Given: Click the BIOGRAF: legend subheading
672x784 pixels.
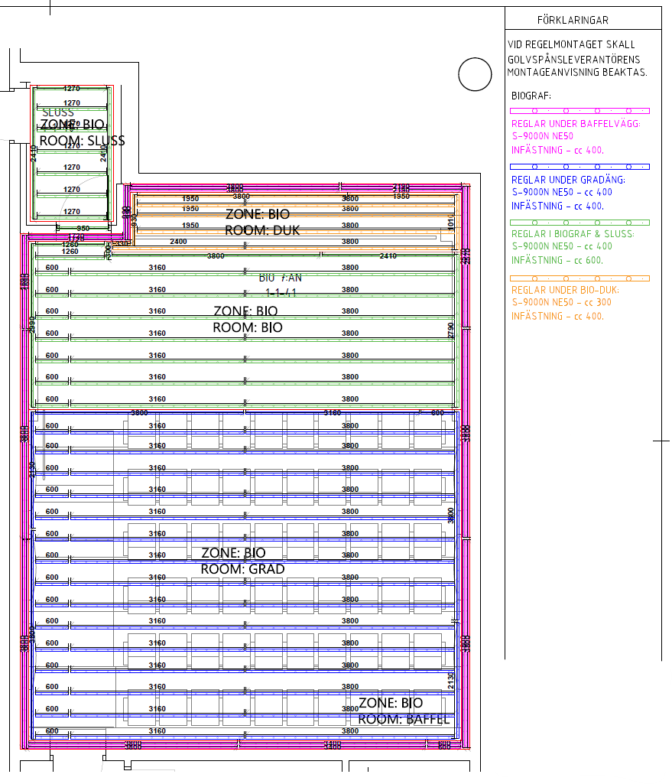Looking at the screenshot, I should (x=531, y=96).
